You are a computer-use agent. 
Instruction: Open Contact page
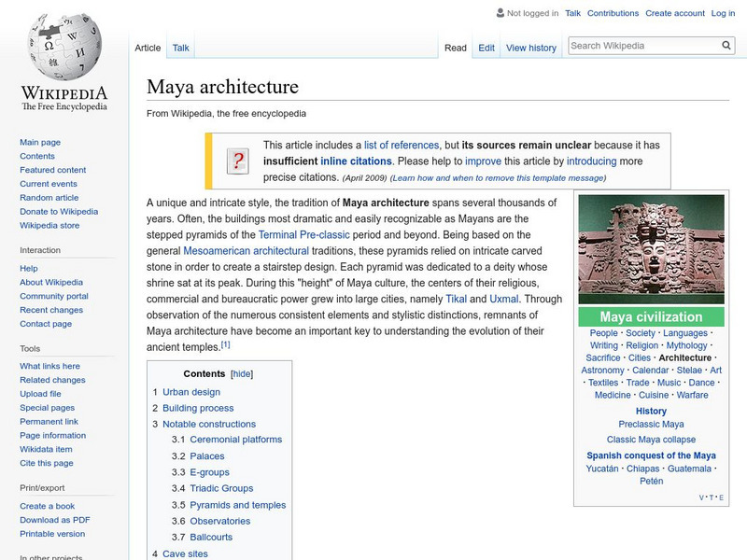tap(46, 323)
